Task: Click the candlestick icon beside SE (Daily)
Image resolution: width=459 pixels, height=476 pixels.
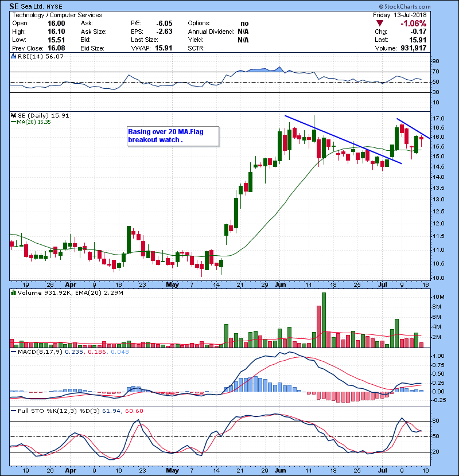Action: [13, 115]
